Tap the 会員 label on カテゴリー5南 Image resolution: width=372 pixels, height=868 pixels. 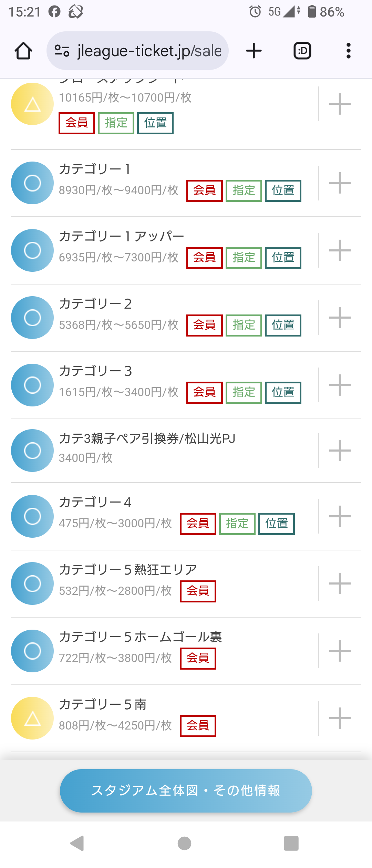198,726
